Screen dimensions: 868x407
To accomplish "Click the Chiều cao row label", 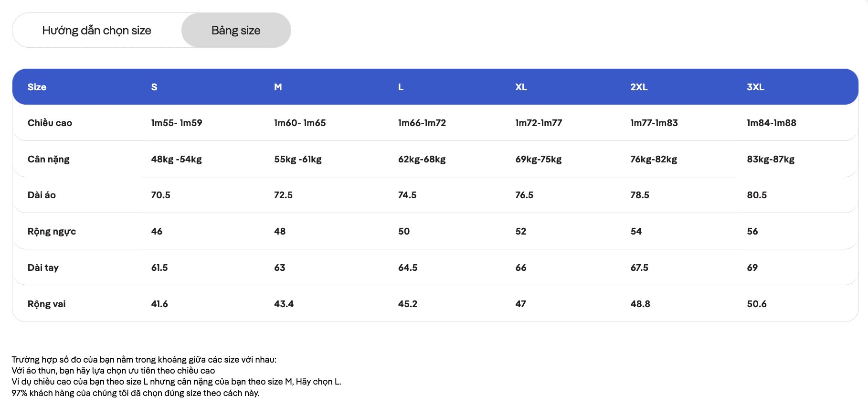I will [x=50, y=123].
